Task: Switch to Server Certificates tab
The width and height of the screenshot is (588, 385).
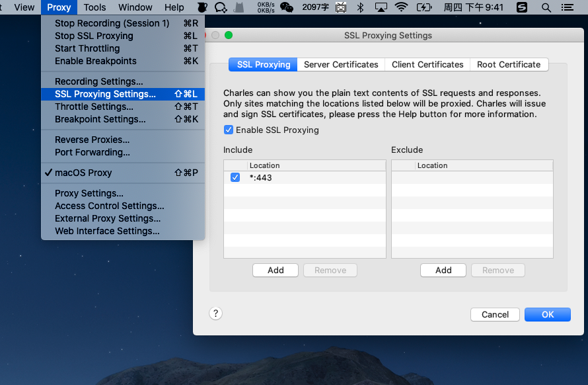Action: pyautogui.click(x=341, y=64)
